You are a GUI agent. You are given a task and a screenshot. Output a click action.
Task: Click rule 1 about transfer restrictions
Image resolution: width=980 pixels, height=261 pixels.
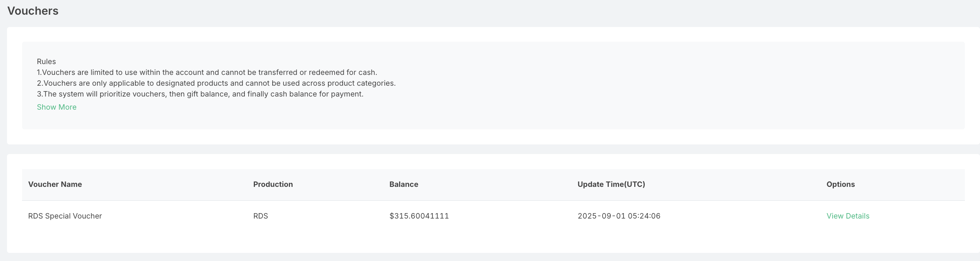[207, 72]
